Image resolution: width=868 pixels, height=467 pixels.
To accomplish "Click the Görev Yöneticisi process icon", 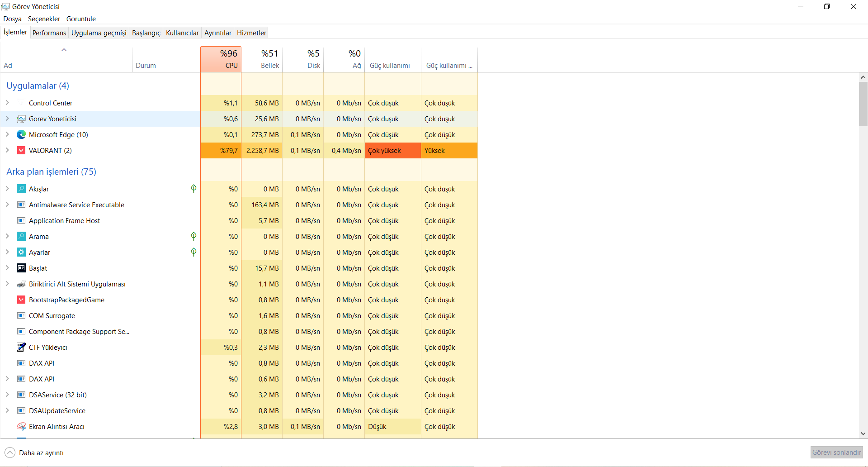I will click(21, 119).
